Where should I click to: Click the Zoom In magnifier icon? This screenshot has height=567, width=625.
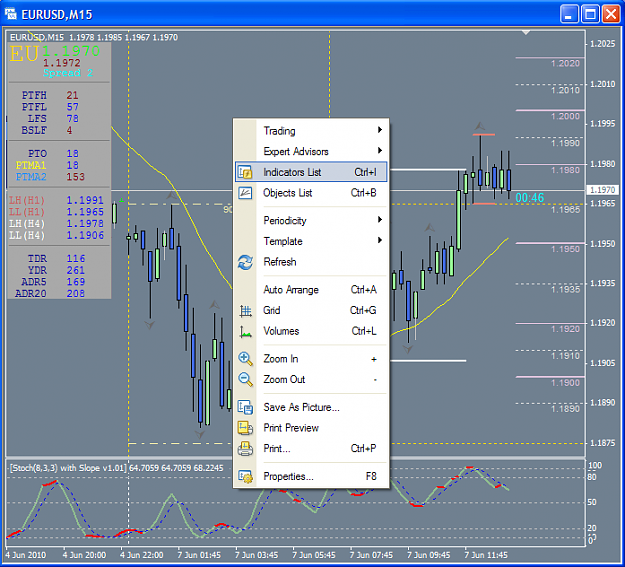pos(245,359)
